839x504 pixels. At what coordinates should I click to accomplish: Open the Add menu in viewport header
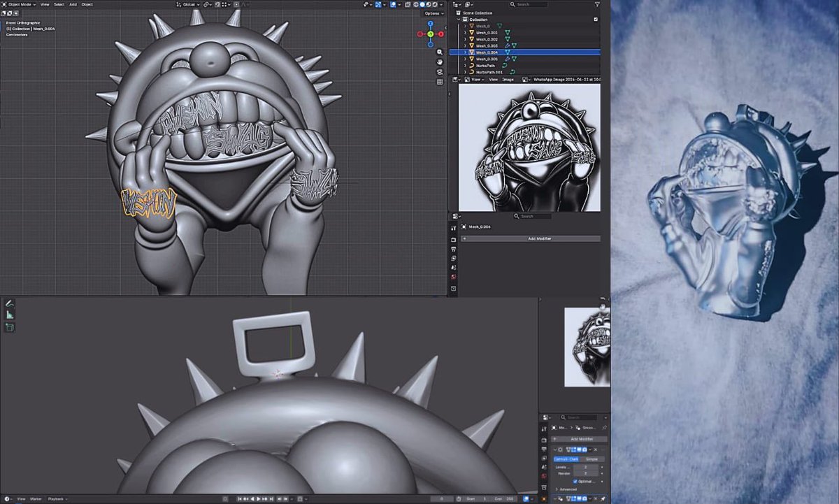coord(73,4)
